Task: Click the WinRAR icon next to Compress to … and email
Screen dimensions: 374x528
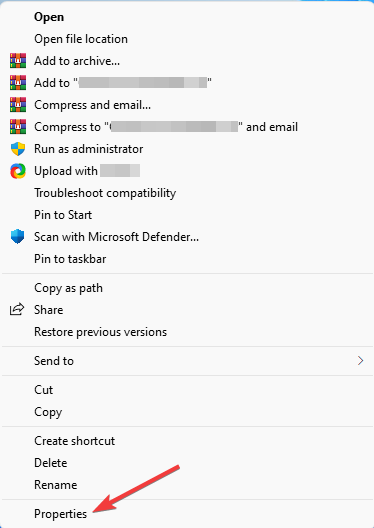Action: coord(18,127)
